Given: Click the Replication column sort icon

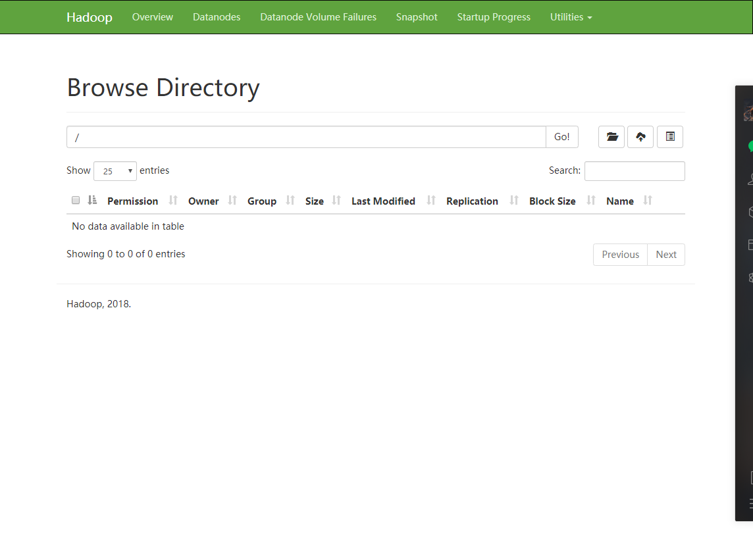Looking at the screenshot, I should tap(513, 201).
